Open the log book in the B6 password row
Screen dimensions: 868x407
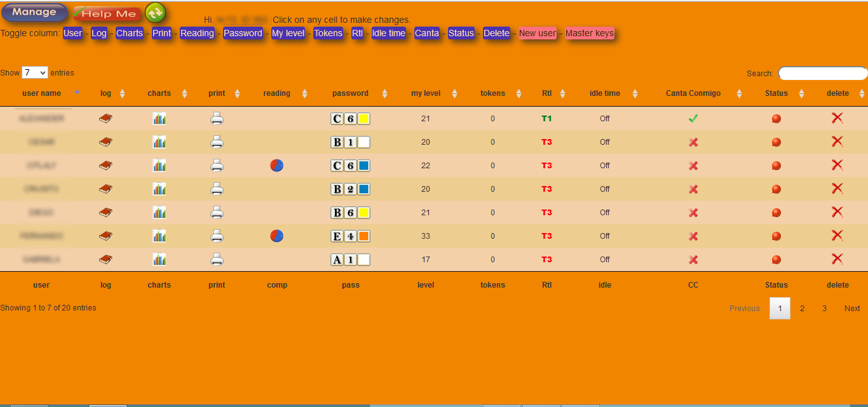(106, 212)
